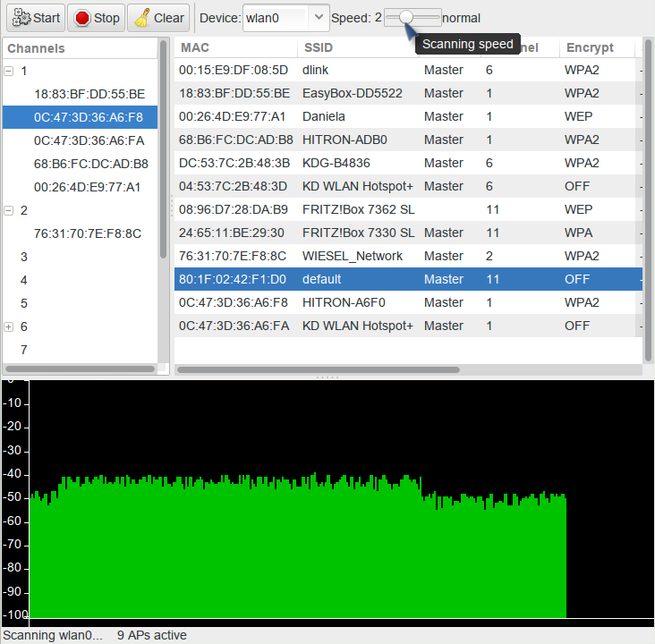Image resolution: width=655 pixels, height=644 pixels.
Task: Select the EasyBox-DD5522 network row
Action: point(408,93)
